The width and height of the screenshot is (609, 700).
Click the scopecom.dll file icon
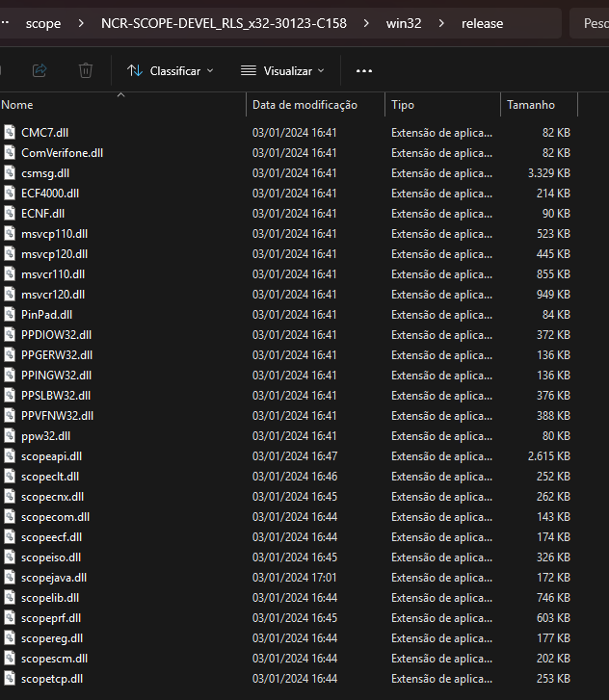(10, 517)
